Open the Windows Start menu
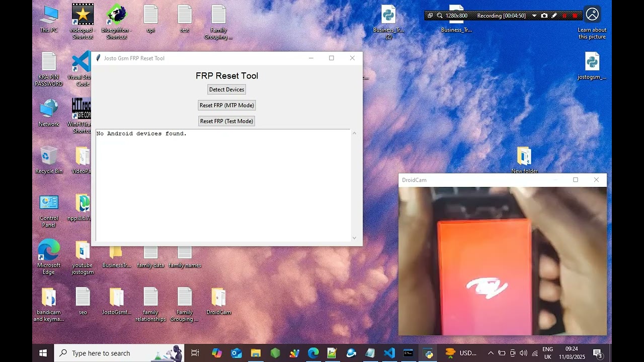 43,353
